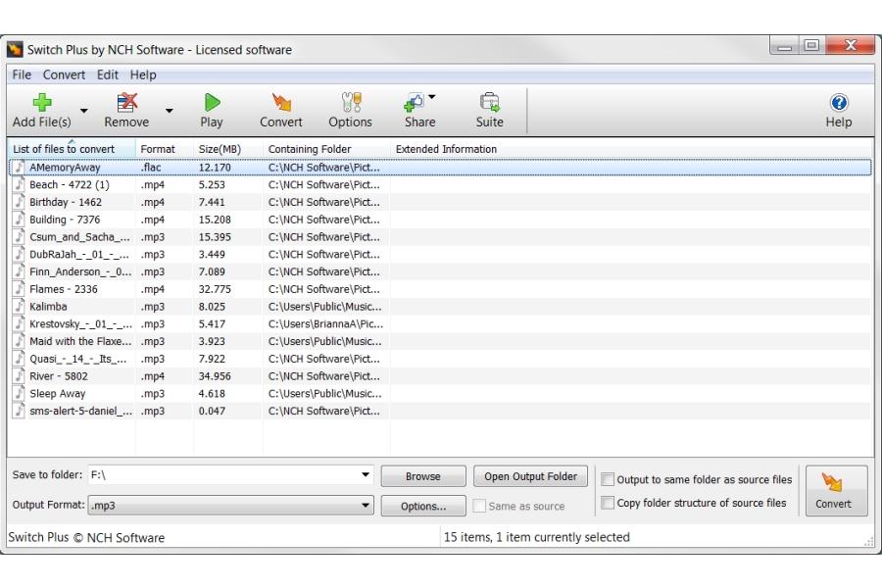882x588 pixels.
Task: Enable Copy folder structure of source files
Action: point(608,503)
